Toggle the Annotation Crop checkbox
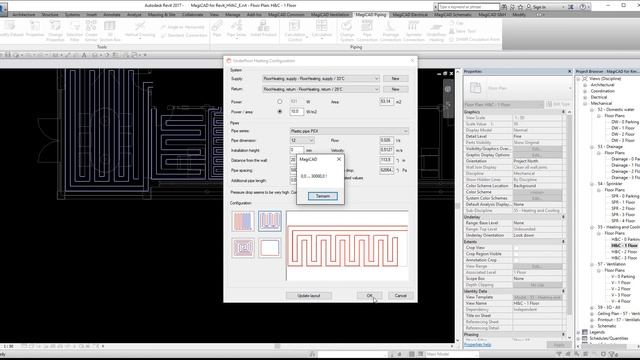Viewport: 640px width, 360px height. pyautogui.click(x=516, y=260)
